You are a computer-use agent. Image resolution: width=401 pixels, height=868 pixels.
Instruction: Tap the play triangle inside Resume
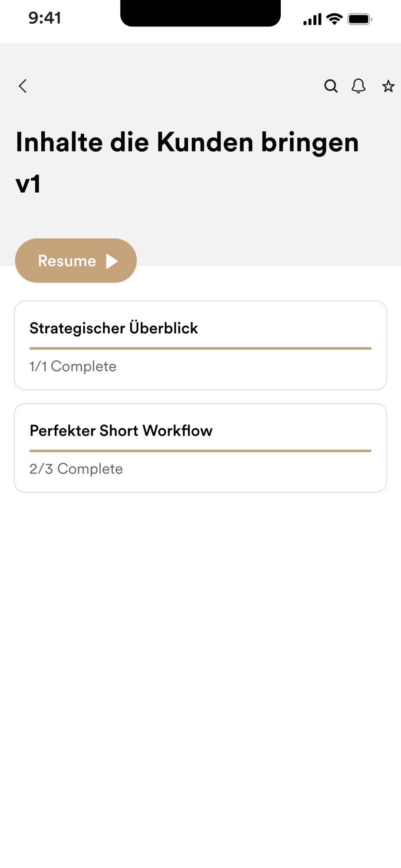coord(112,261)
